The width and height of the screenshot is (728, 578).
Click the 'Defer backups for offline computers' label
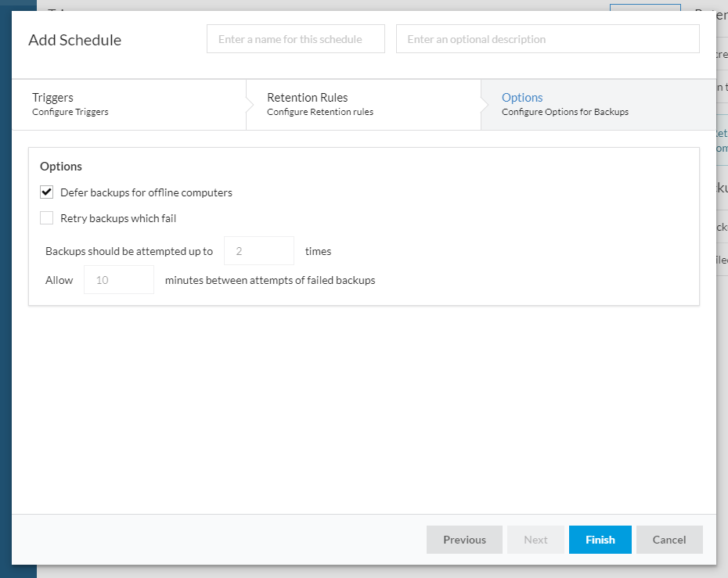[146, 192]
